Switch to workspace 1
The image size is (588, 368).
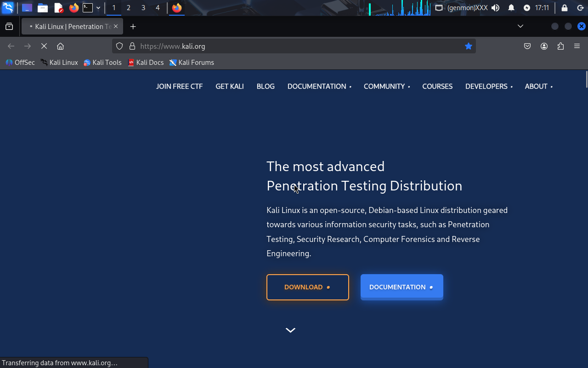(x=114, y=8)
